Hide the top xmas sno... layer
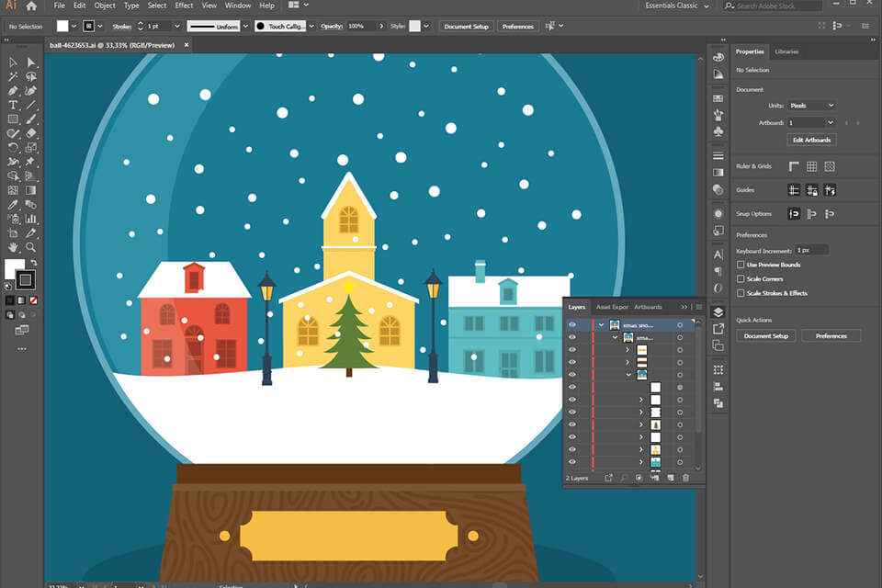This screenshot has width=882, height=588. pyautogui.click(x=572, y=324)
